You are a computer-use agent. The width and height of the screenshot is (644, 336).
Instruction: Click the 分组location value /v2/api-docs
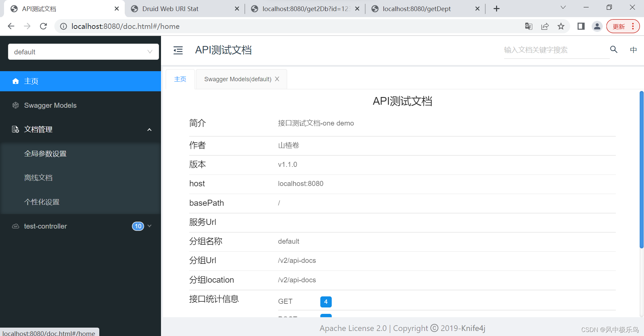tap(297, 280)
